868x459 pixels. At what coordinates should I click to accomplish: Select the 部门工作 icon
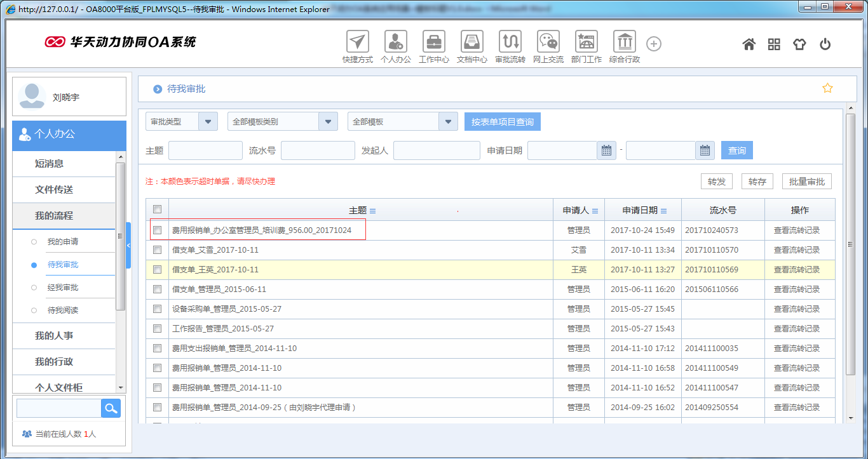(586, 43)
